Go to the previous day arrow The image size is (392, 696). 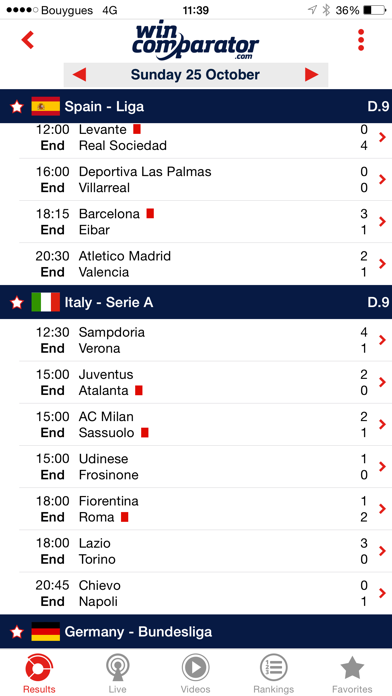[x=79, y=75]
